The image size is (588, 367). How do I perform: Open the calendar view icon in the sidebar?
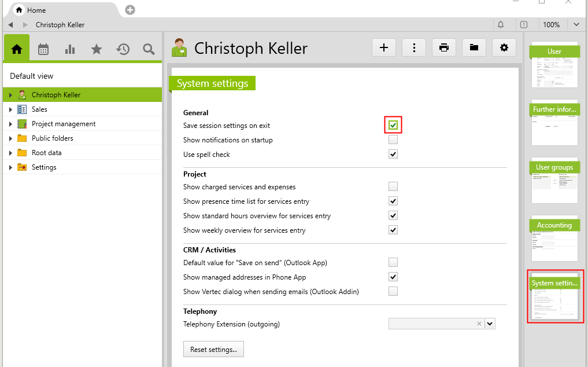point(43,49)
